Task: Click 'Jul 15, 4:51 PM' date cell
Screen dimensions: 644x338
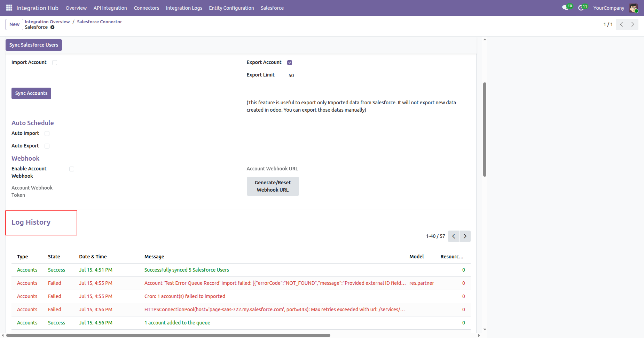Action: (96, 270)
